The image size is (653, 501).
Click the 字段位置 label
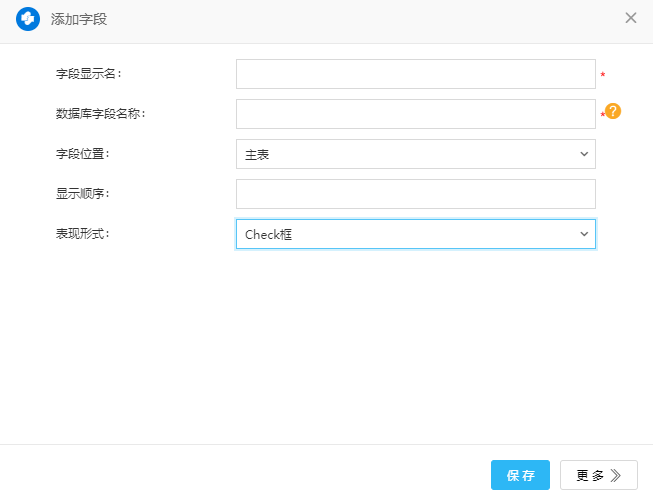point(82,154)
